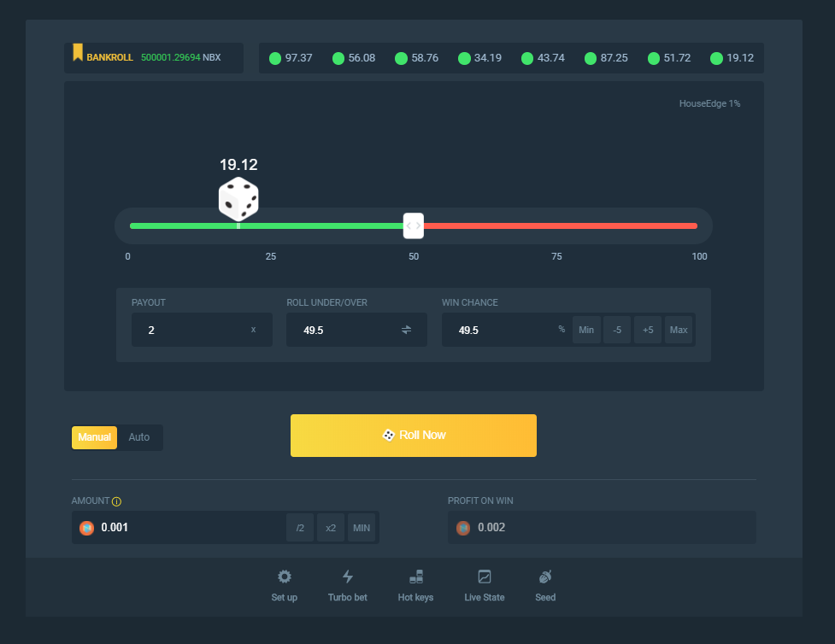Increase win chance by +5

point(648,330)
